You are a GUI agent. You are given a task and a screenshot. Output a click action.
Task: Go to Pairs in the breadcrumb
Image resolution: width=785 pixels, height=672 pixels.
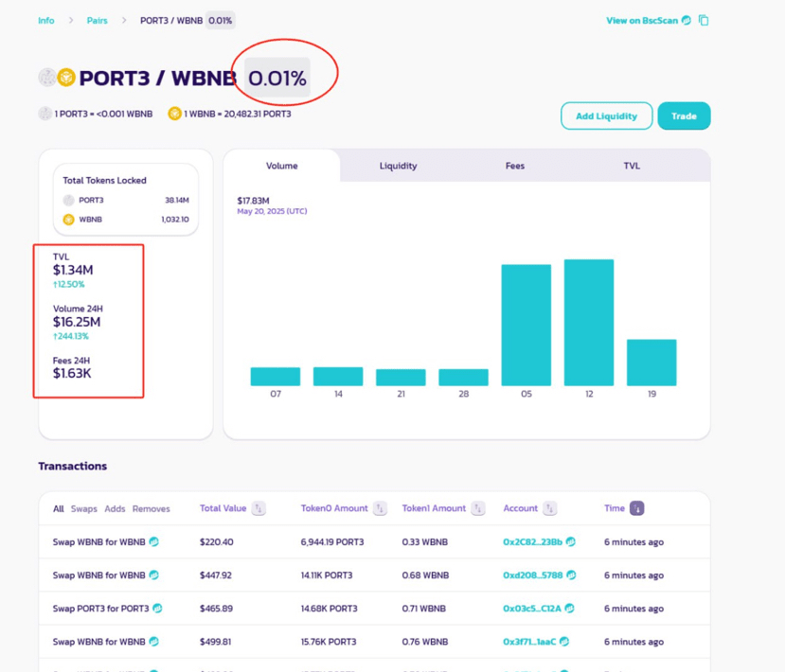tap(98, 21)
